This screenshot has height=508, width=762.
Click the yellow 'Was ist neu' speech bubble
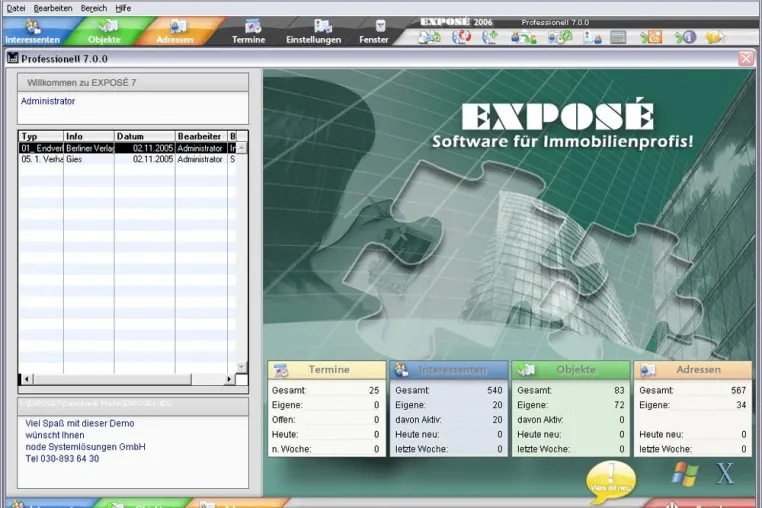(611, 482)
